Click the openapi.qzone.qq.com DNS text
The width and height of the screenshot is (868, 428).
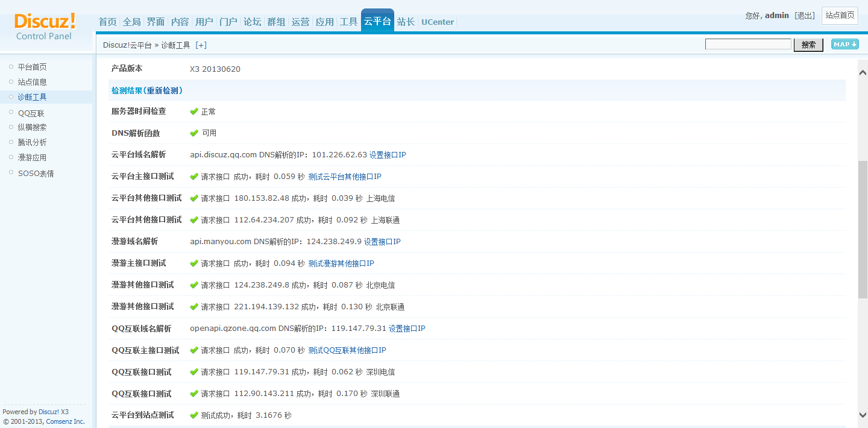tap(288, 329)
